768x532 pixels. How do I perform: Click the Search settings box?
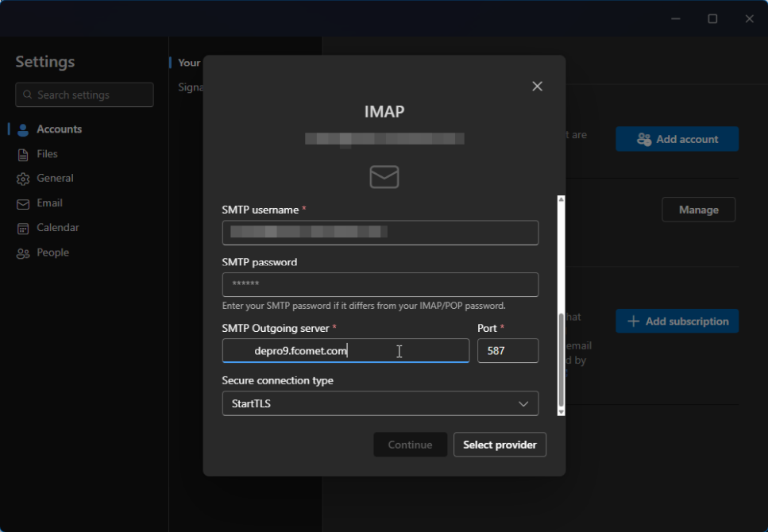click(x=84, y=94)
